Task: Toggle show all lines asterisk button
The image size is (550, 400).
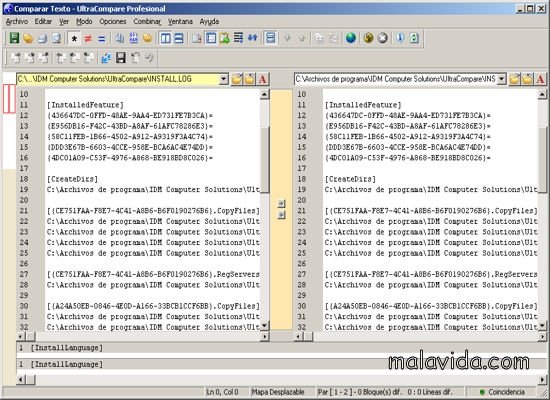Action: point(74,38)
